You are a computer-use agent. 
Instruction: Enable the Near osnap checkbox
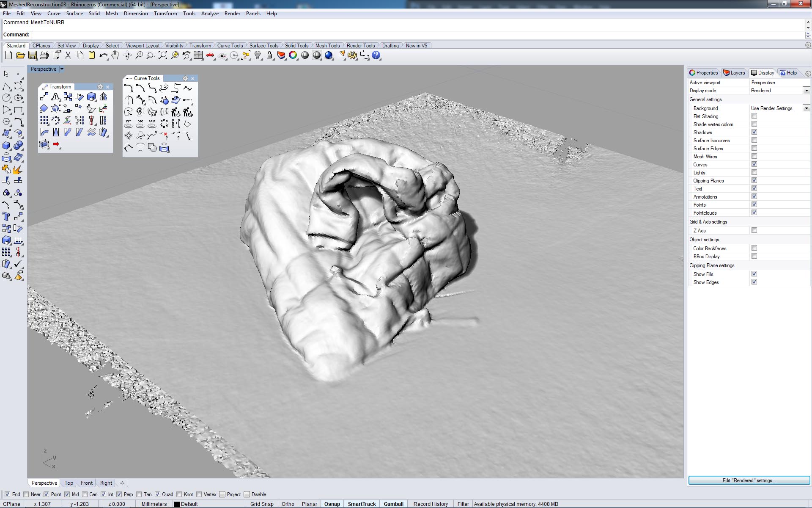[26, 494]
